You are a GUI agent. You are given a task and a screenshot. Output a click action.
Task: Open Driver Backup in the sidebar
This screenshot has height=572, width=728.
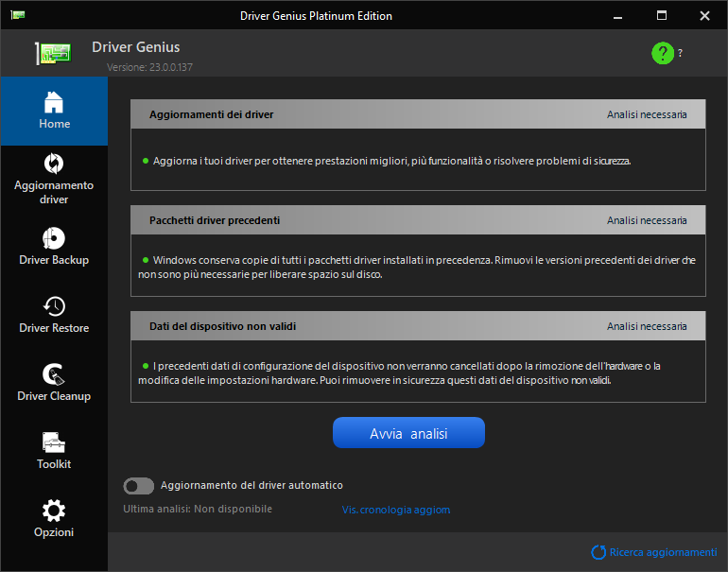pyautogui.click(x=54, y=247)
